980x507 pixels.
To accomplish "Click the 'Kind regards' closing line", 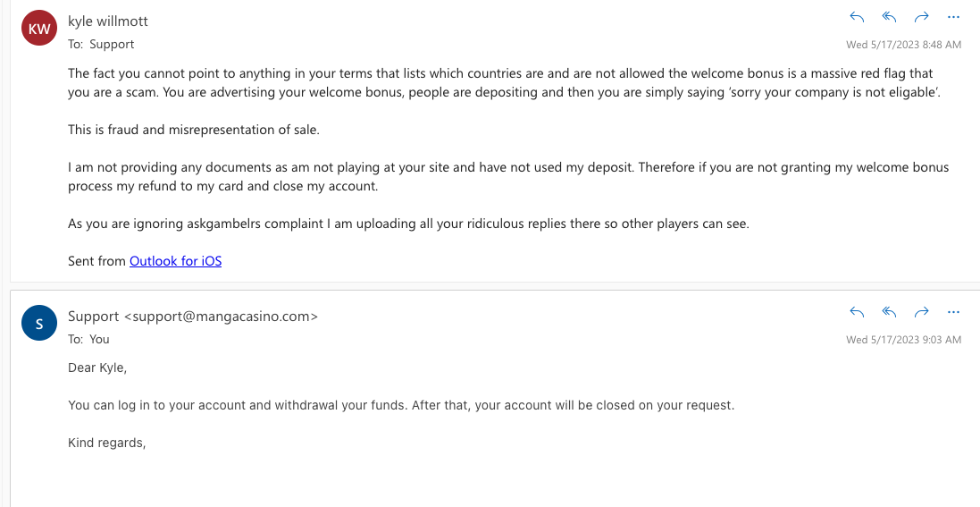I will pyautogui.click(x=107, y=444).
